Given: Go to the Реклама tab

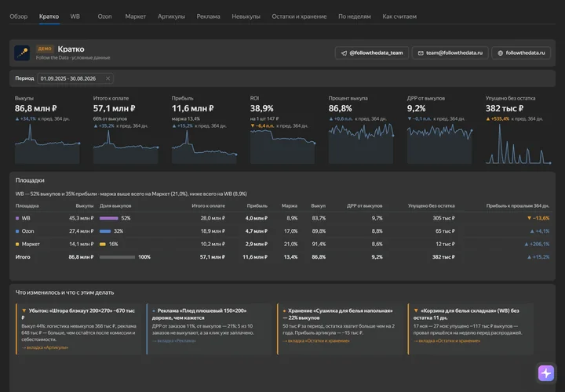Looking at the screenshot, I should 208,16.
